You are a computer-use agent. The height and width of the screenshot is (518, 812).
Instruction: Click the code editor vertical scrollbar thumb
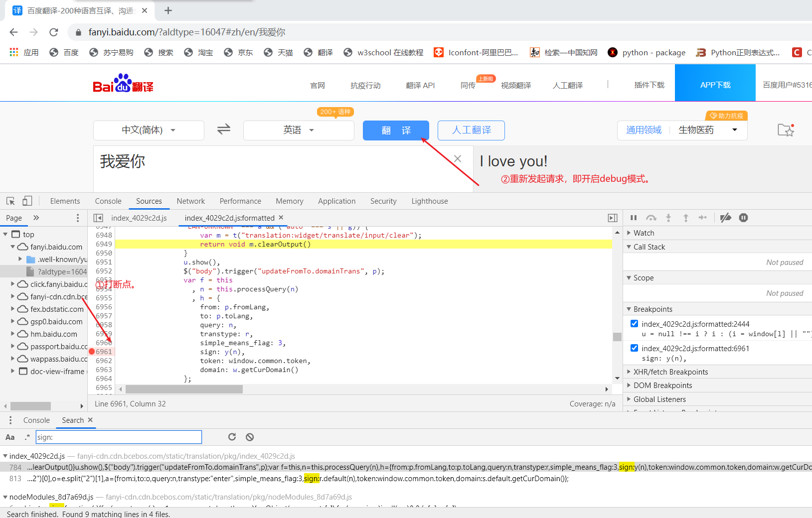pos(617,337)
